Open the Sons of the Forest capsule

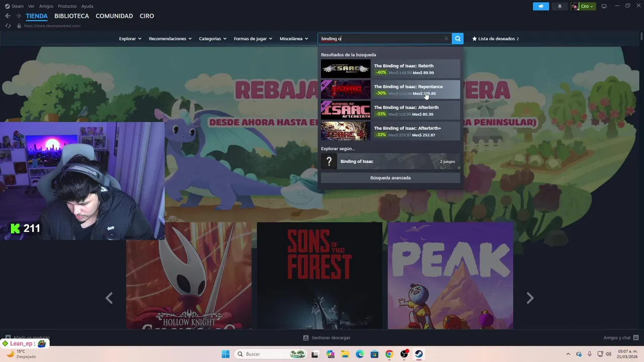(x=319, y=276)
